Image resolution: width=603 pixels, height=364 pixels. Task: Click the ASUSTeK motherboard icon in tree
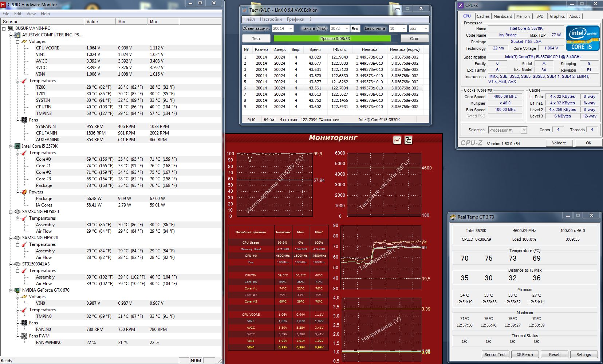[17, 35]
